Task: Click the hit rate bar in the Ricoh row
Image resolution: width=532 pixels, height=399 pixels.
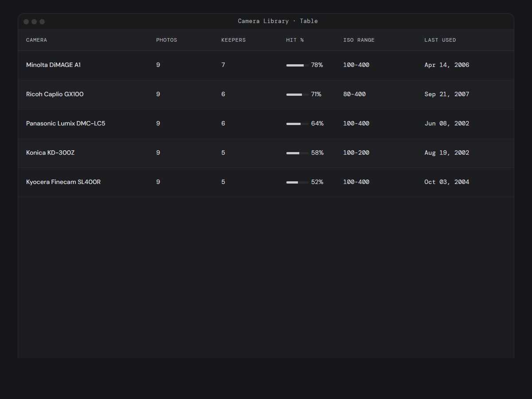Action: [x=297, y=94]
